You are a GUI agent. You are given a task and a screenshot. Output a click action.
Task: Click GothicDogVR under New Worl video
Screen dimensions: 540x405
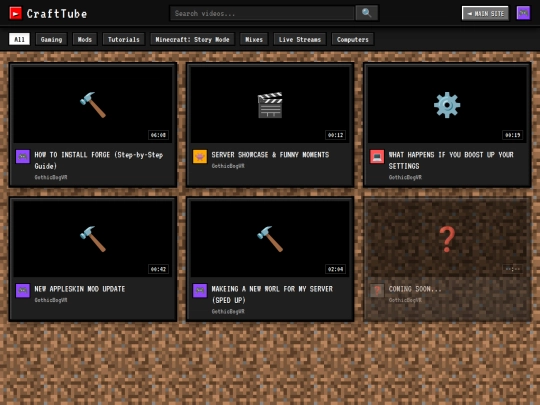[x=228, y=311]
